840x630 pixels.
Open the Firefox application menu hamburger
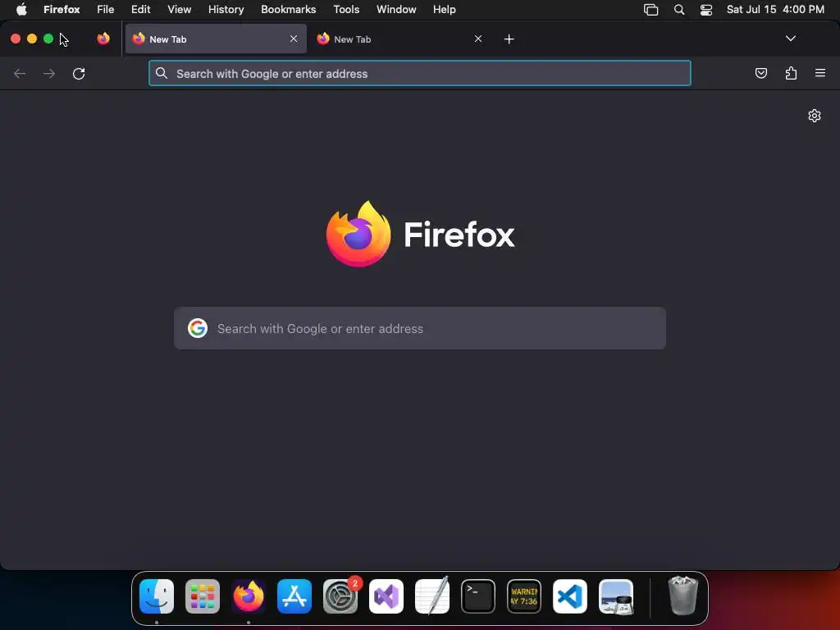tap(820, 73)
